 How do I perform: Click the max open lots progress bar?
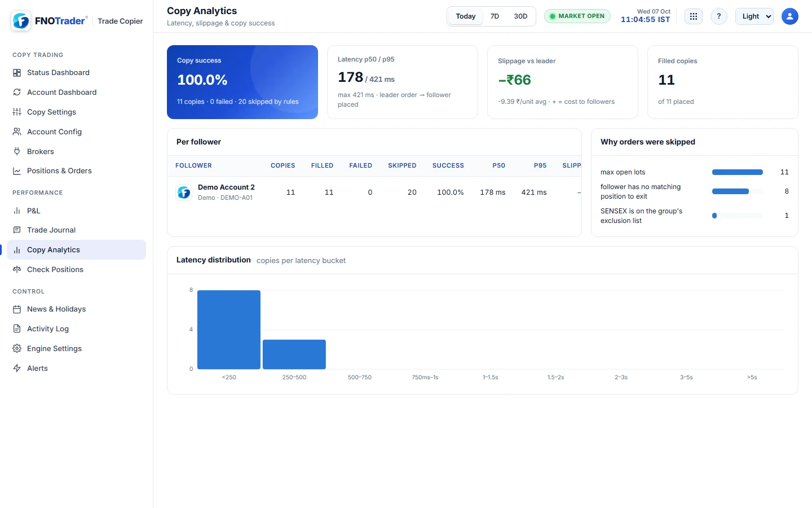pos(738,172)
